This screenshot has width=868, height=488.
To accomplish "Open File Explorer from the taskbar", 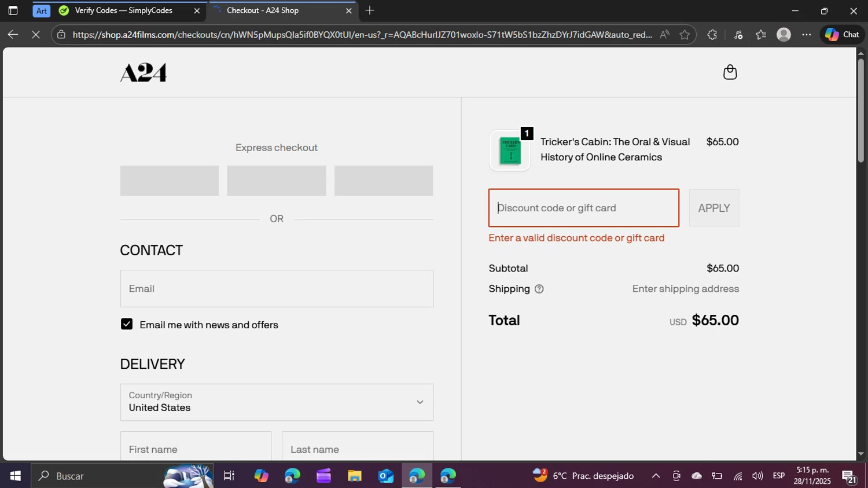I will (354, 476).
